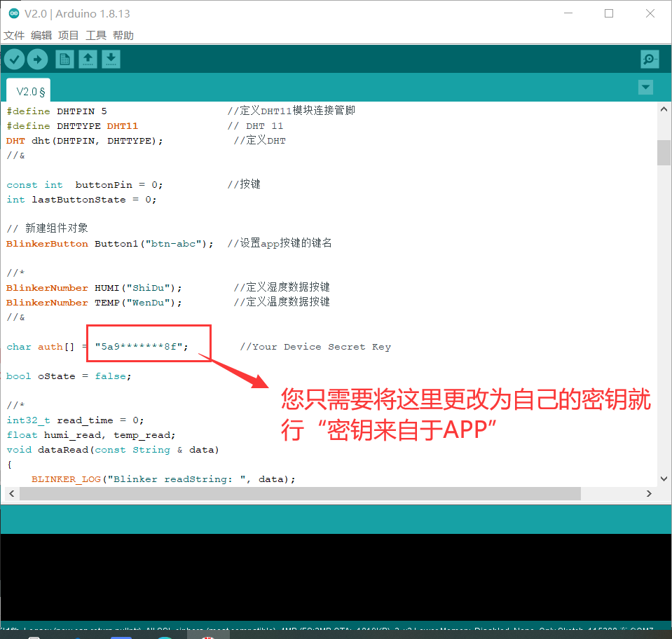The height and width of the screenshot is (639, 672).
Task: Click 'void dataRead(const String & data)' line
Action: (x=113, y=450)
